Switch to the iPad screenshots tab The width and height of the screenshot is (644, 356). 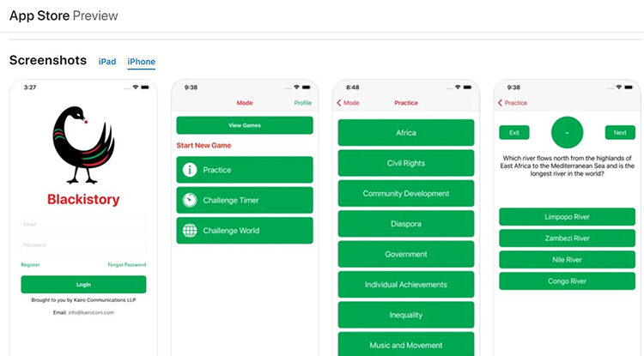coord(107,62)
